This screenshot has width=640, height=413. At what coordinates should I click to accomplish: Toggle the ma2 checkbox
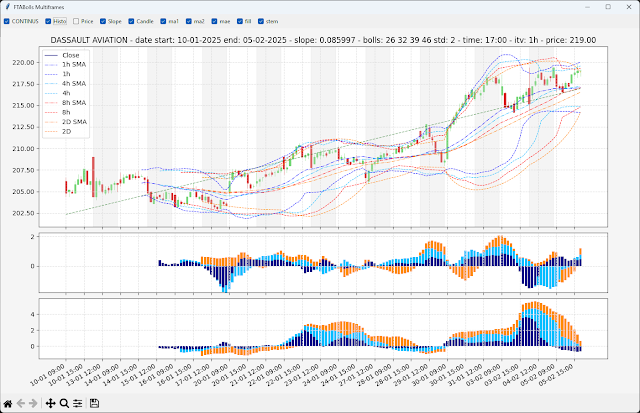(x=189, y=20)
